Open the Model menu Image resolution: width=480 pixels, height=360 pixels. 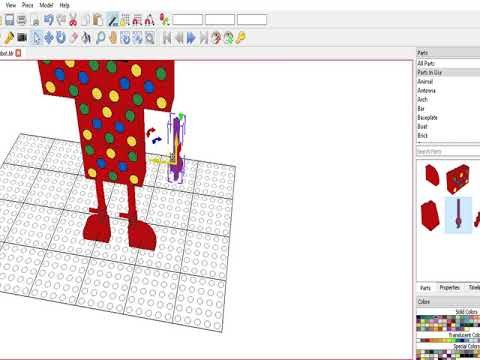tap(46, 5)
